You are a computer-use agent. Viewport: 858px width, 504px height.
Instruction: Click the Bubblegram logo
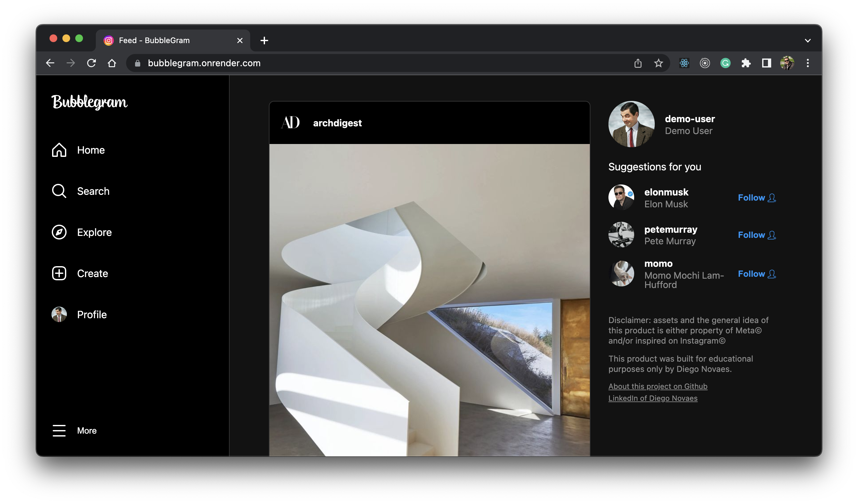point(89,102)
